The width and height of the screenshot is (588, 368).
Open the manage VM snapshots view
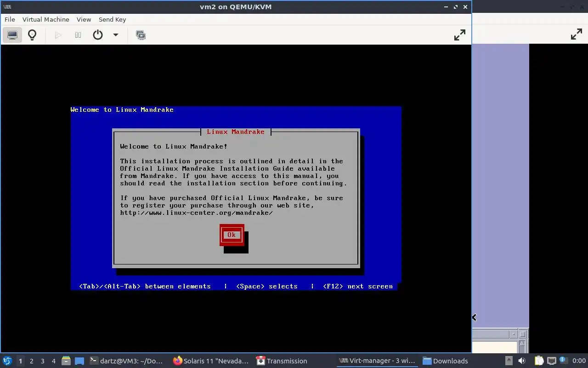coord(141,35)
